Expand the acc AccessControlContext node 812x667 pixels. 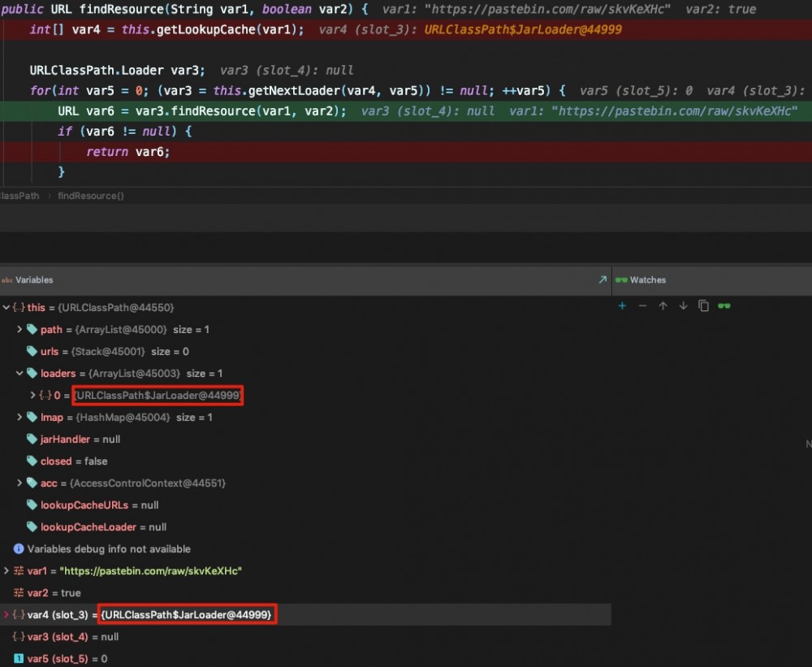19,483
